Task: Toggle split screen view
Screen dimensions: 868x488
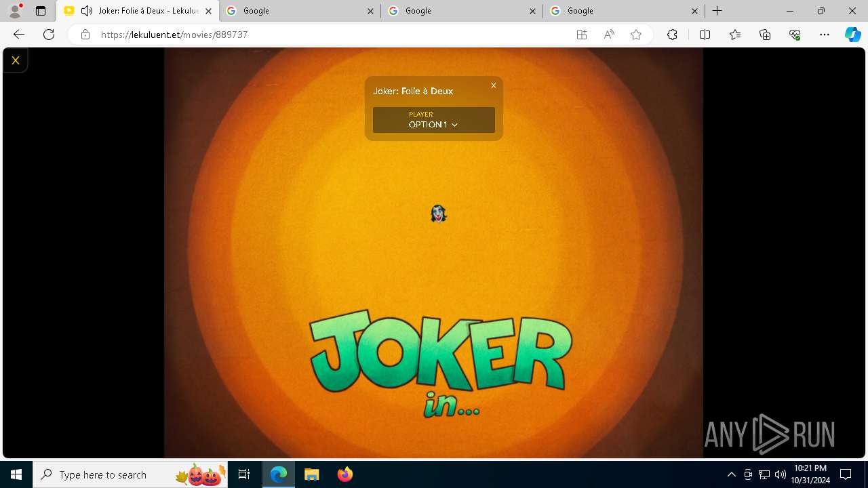Action: point(705,35)
